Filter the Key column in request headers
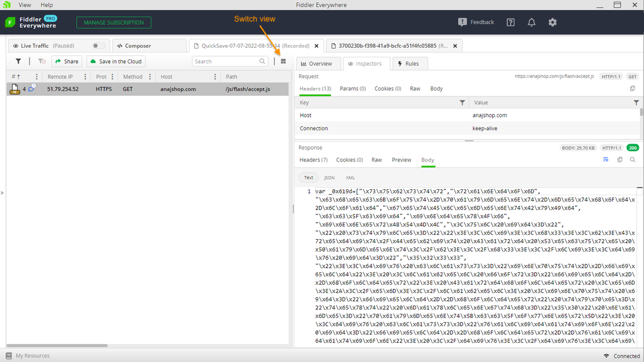 (462, 102)
